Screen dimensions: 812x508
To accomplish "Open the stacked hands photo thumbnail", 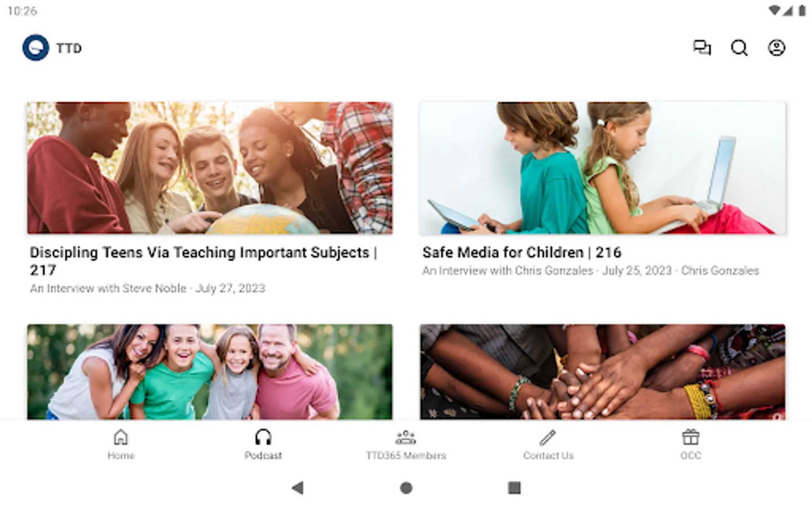I will tap(602, 371).
